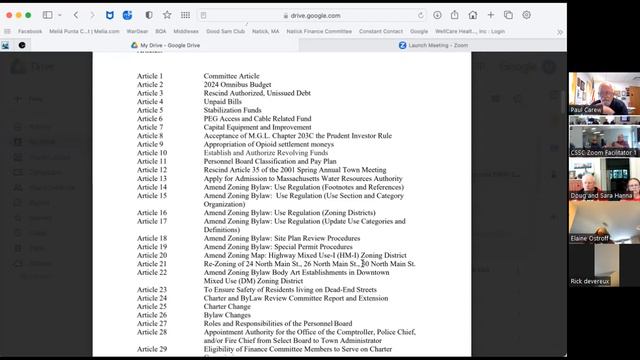Open a new tab with plus
Image resolution: width=640 pixels, height=360 pixels.
click(491, 15)
